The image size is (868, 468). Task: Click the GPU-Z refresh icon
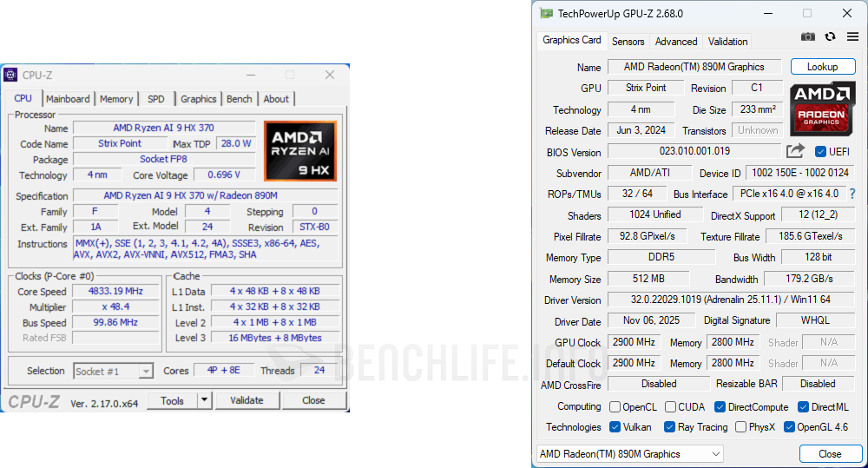pos(831,36)
